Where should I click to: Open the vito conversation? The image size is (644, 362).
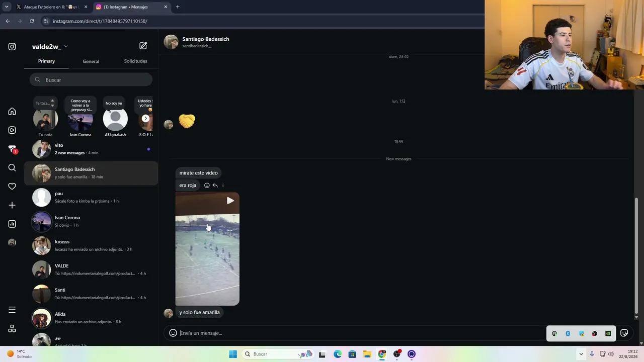coord(91,149)
